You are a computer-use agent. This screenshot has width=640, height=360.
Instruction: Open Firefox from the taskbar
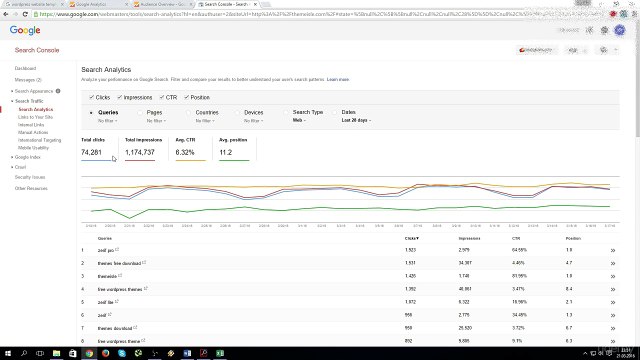(x=105, y=353)
